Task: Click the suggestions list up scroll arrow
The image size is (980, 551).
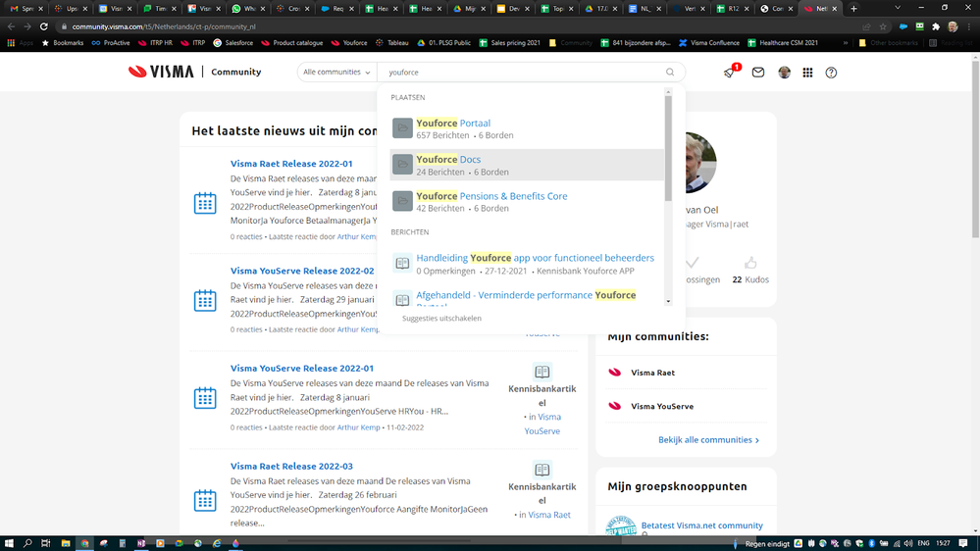Action: (x=668, y=92)
